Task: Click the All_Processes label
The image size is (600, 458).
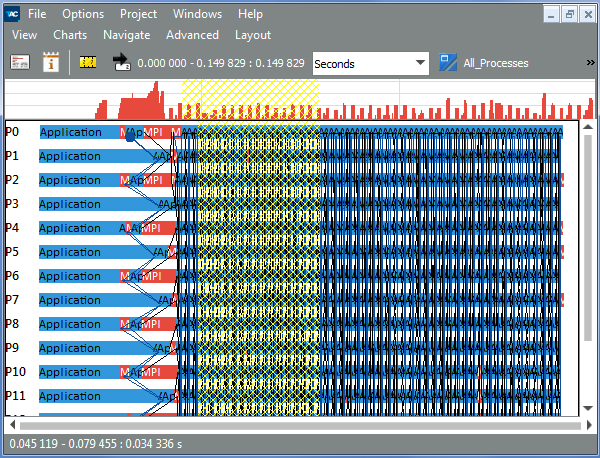Action: pyautogui.click(x=496, y=63)
